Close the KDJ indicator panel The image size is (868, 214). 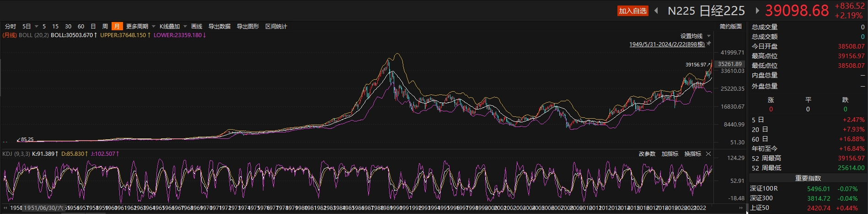[708, 154]
